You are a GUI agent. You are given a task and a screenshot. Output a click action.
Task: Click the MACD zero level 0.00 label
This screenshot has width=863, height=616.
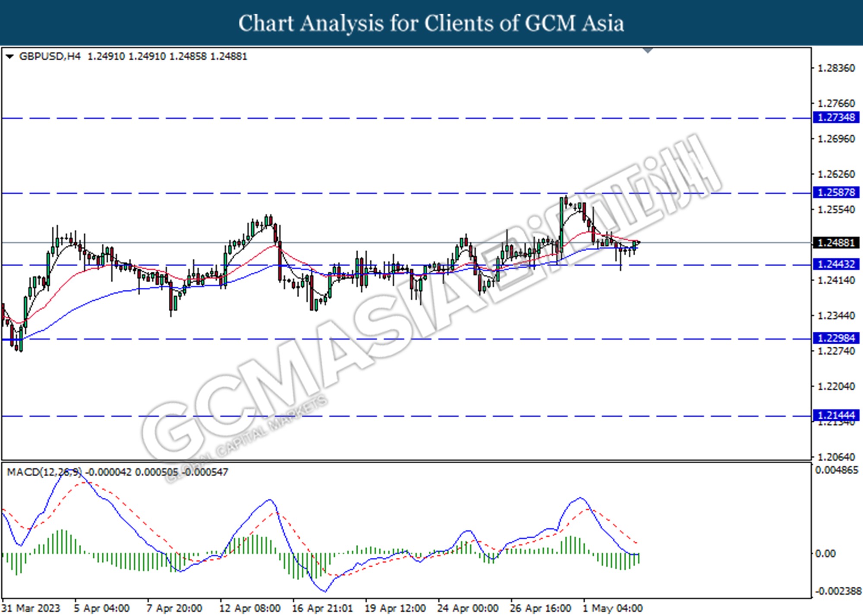(825, 553)
